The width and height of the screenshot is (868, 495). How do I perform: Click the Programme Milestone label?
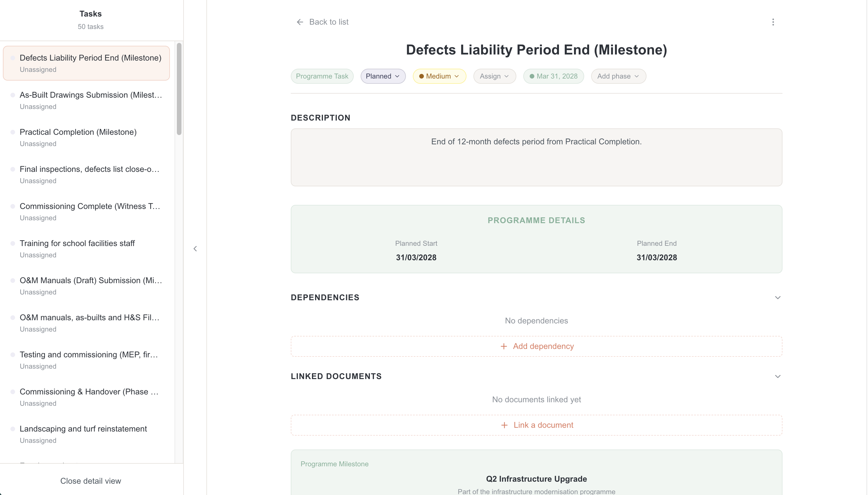coord(334,464)
